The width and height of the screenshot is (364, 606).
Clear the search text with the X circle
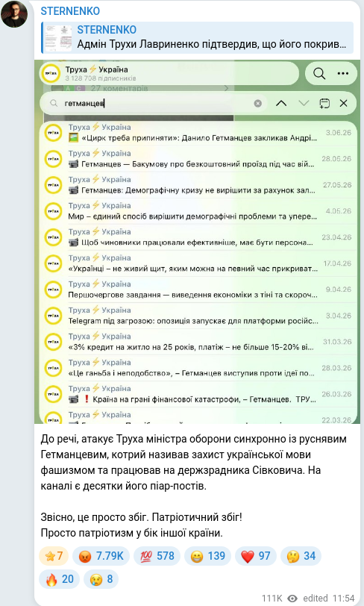[258, 103]
